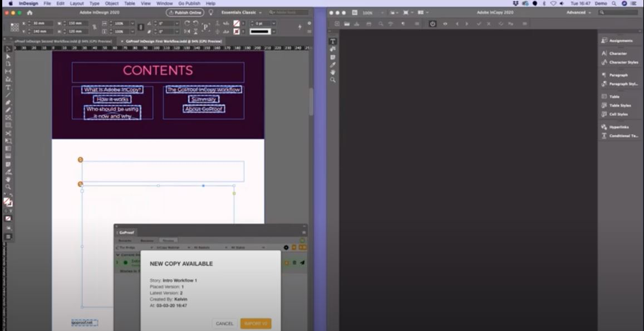Open the Table panel in InCopy

(x=610, y=96)
